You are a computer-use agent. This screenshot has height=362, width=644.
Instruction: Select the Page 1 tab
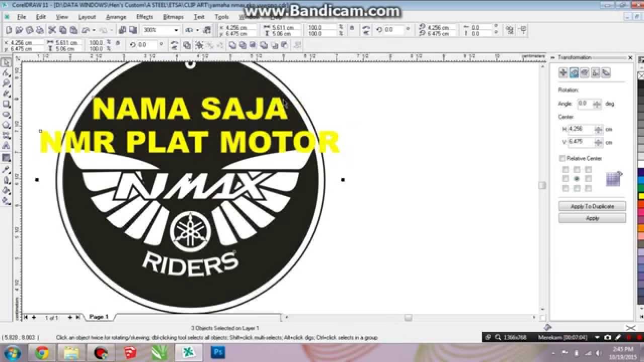point(99,317)
